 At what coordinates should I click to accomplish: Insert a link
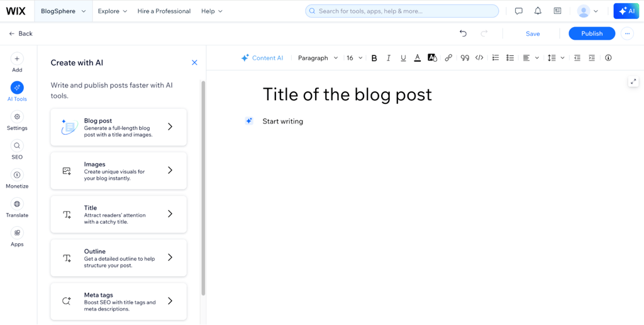coord(448,58)
